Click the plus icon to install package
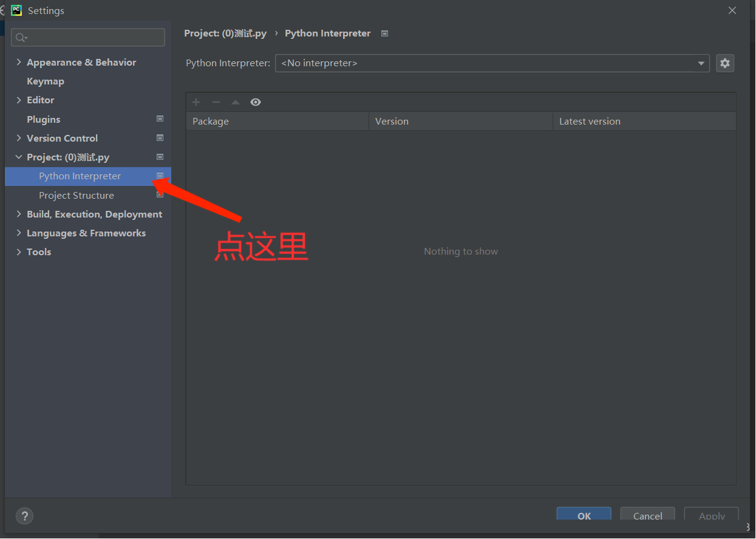 (196, 102)
